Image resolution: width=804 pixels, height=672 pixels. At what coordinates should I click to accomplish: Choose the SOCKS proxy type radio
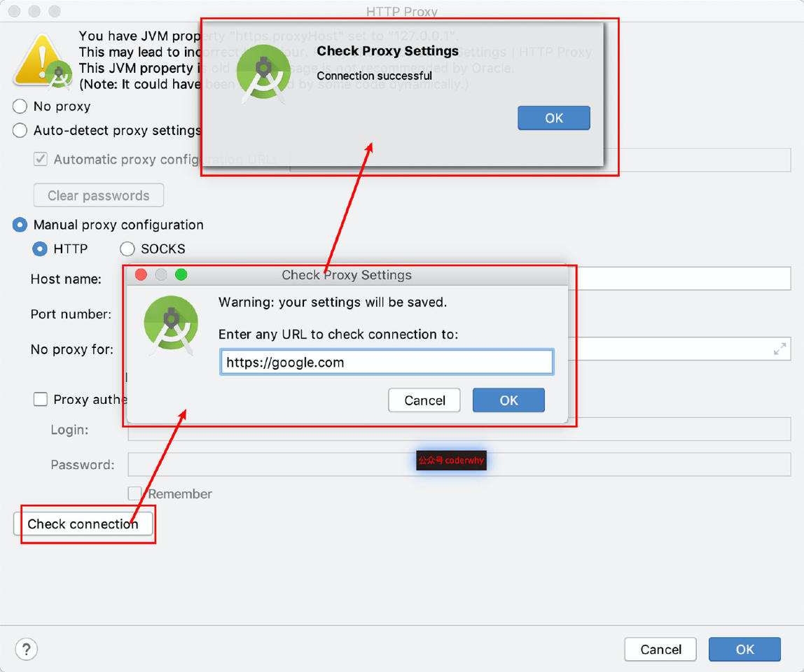127,248
